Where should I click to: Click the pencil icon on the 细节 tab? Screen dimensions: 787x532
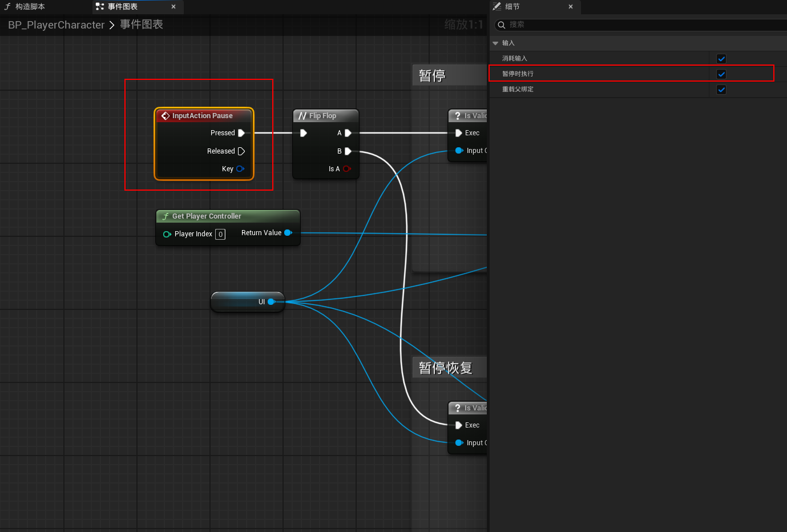pos(497,6)
